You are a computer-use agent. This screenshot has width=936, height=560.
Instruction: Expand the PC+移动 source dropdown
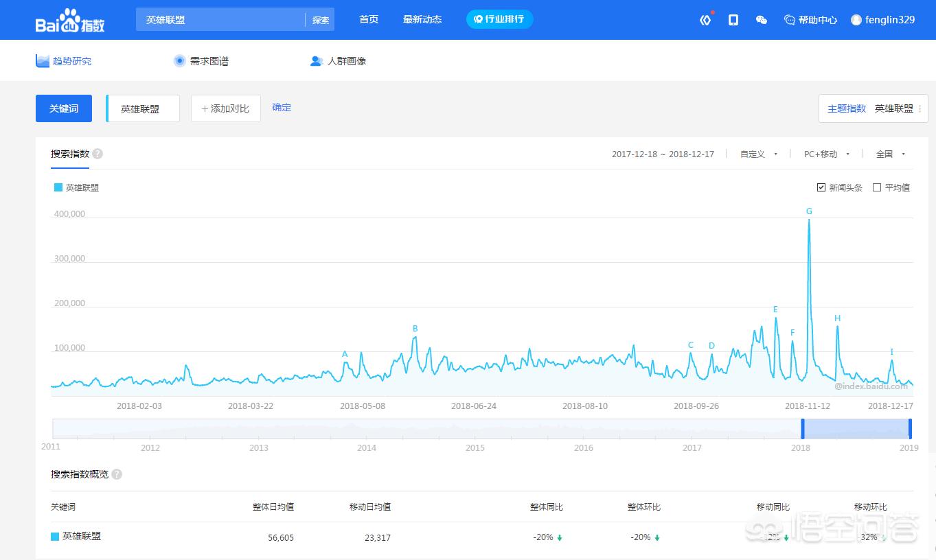click(827, 154)
